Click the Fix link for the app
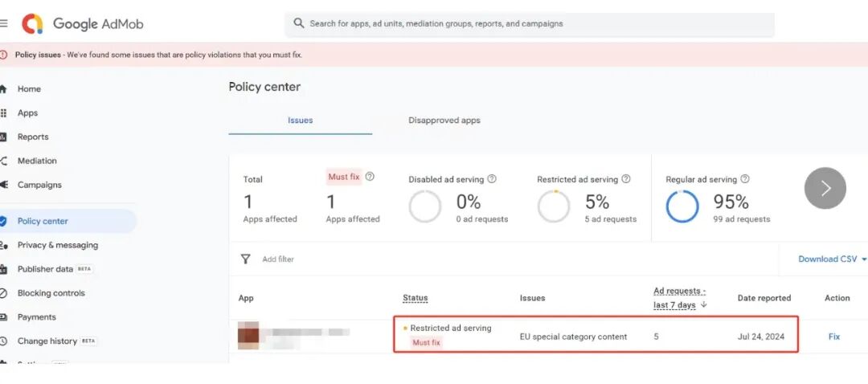 (833, 337)
